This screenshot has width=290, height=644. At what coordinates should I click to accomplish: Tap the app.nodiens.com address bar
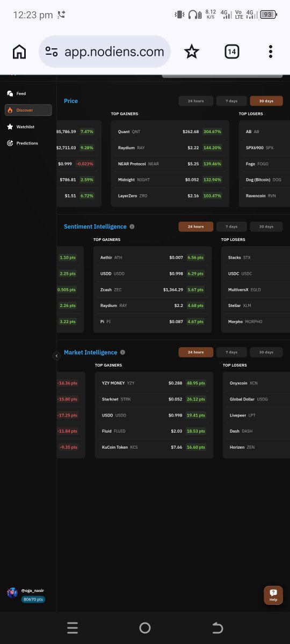105,52
